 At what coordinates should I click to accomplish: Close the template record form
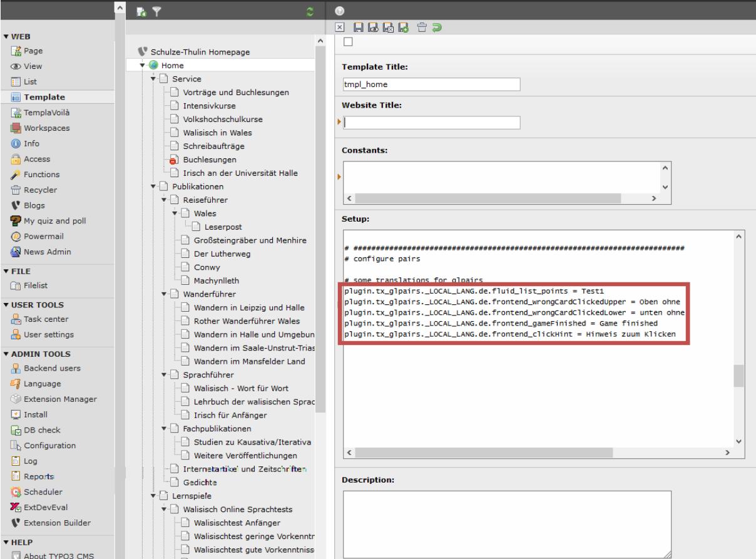(340, 28)
